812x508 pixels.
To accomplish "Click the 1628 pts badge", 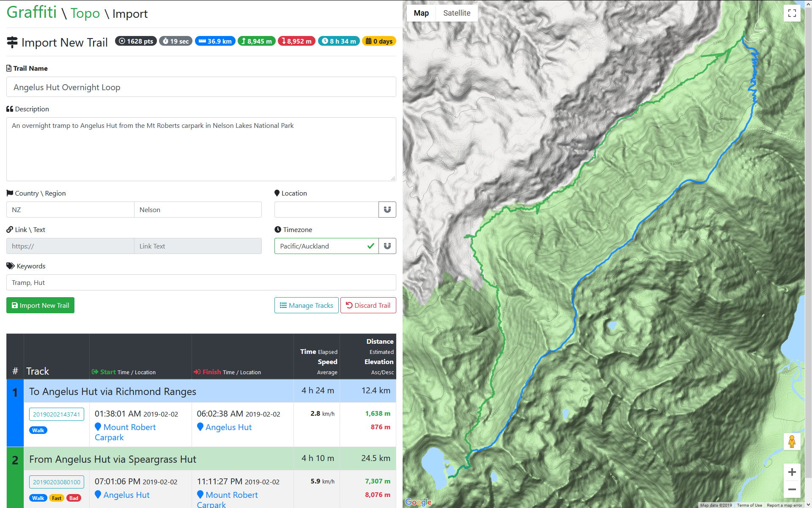I will coord(136,41).
